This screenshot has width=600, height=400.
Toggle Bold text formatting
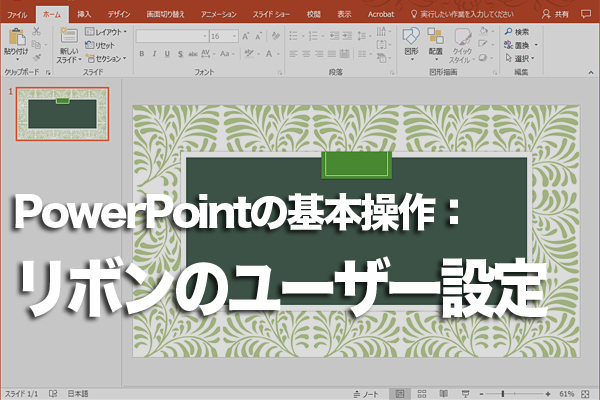[x=141, y=53]
